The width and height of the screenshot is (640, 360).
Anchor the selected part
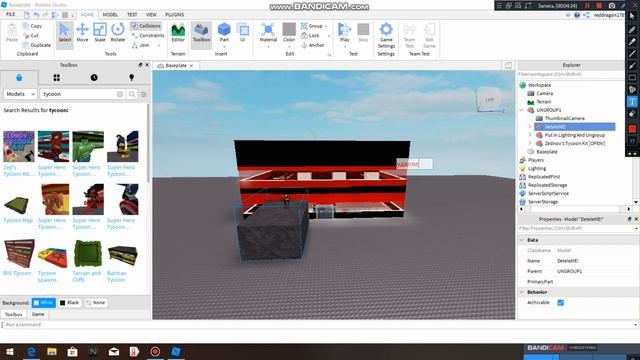[313, 45]
